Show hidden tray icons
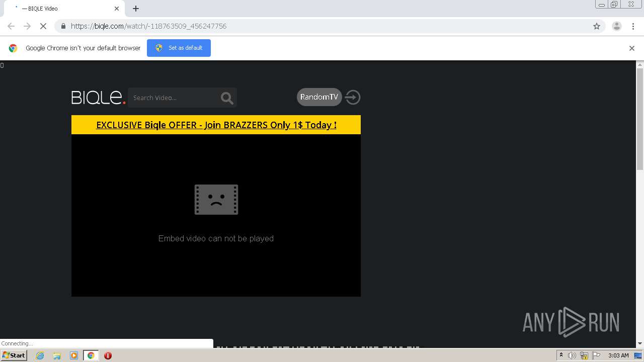Image resolution: width=644 pixels, height=362 pixels. coord(561,355)
